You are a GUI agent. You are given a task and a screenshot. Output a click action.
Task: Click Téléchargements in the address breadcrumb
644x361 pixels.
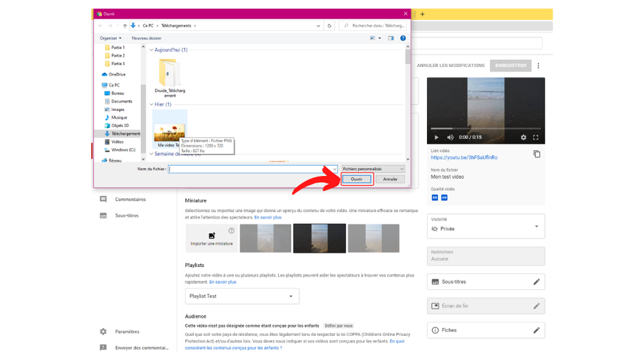click(176, 26)
